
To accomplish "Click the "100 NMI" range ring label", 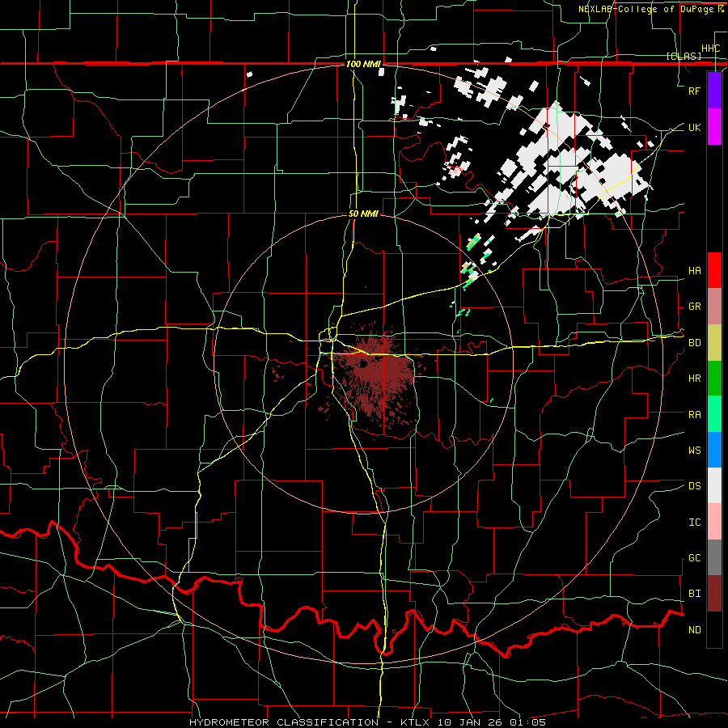I will click(363, 64).
